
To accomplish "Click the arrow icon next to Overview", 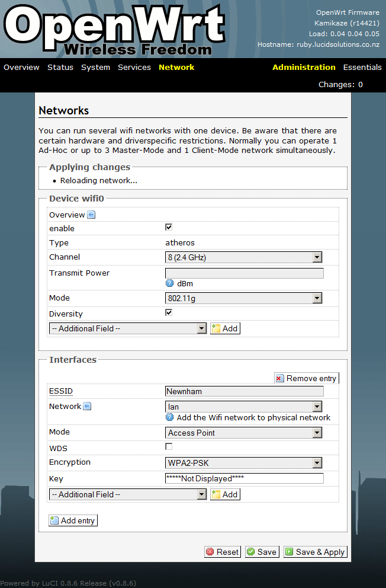I will pyautogui.click(x=91, y=215).
